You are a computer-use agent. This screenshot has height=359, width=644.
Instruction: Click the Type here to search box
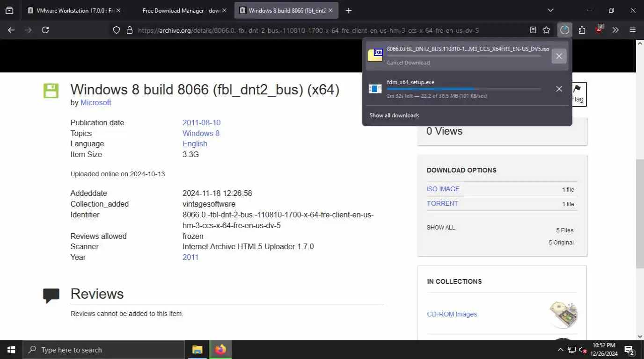click(104, 350)
